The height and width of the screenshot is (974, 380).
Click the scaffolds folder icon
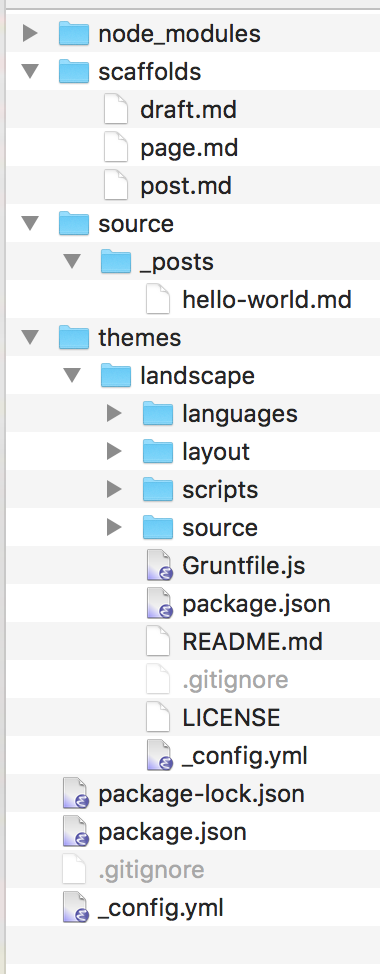click(74, 71)
